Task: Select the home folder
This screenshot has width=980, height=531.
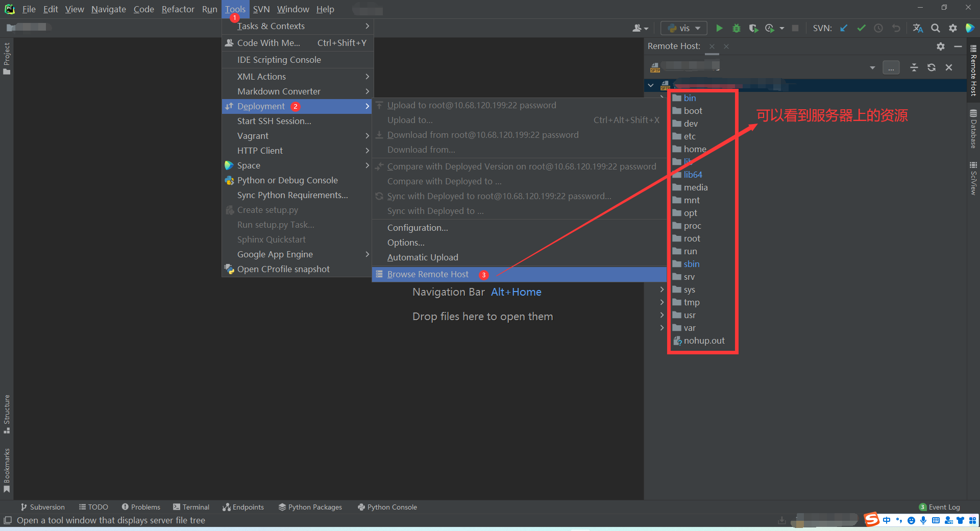Action: 690,149
